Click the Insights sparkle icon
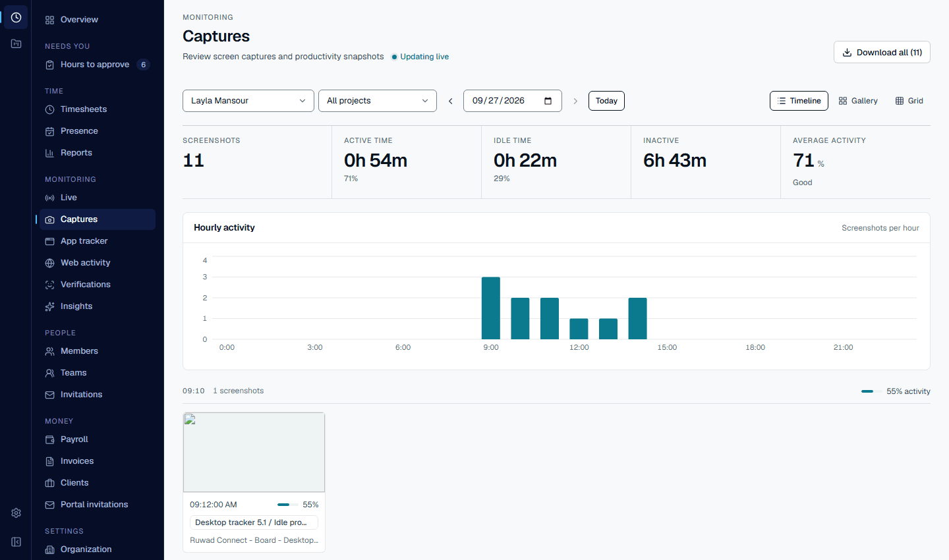Viewport: 949px width, 560px height. [x=49, y=306]
